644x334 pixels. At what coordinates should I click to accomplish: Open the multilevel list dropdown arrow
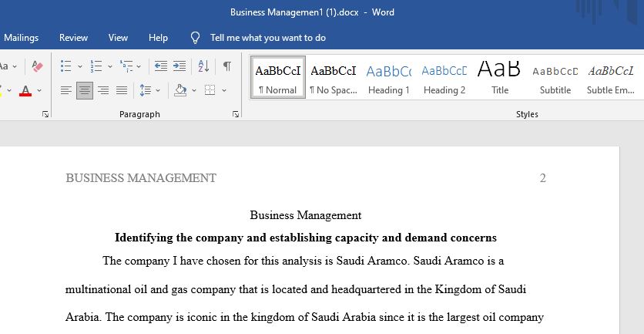[x=139, y=66]
